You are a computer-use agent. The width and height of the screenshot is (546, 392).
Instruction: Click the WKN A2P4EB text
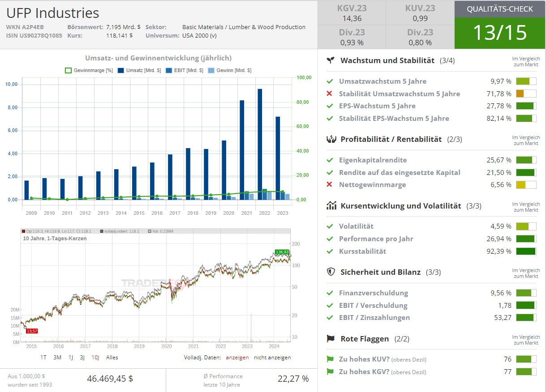coord(25,27)
